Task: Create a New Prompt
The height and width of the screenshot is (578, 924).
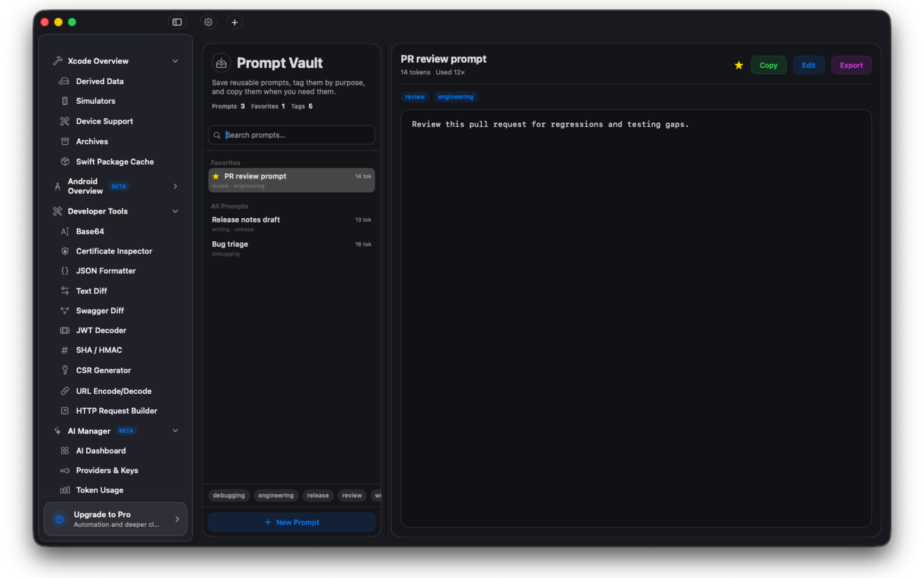Action: click(292, 522)
